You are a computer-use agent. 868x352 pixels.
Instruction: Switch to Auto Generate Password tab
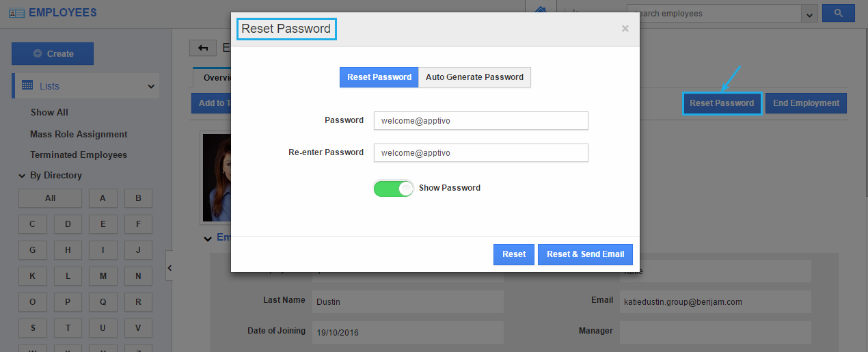(474, 77)
